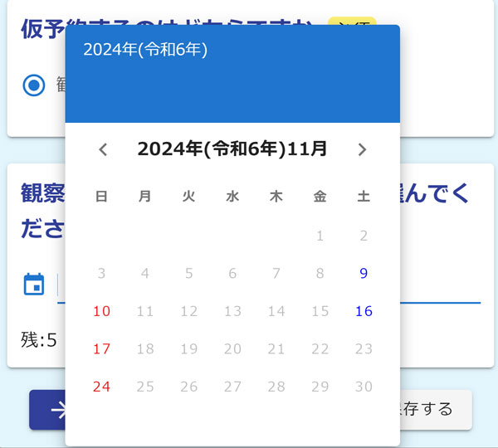
Task: Click the disabled date 22
Action: [320, 349]
